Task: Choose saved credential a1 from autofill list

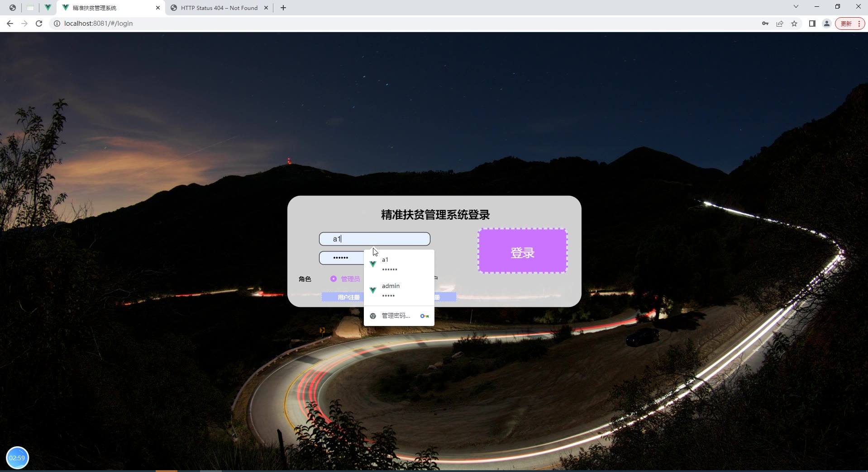Action: tap(399, 264)
